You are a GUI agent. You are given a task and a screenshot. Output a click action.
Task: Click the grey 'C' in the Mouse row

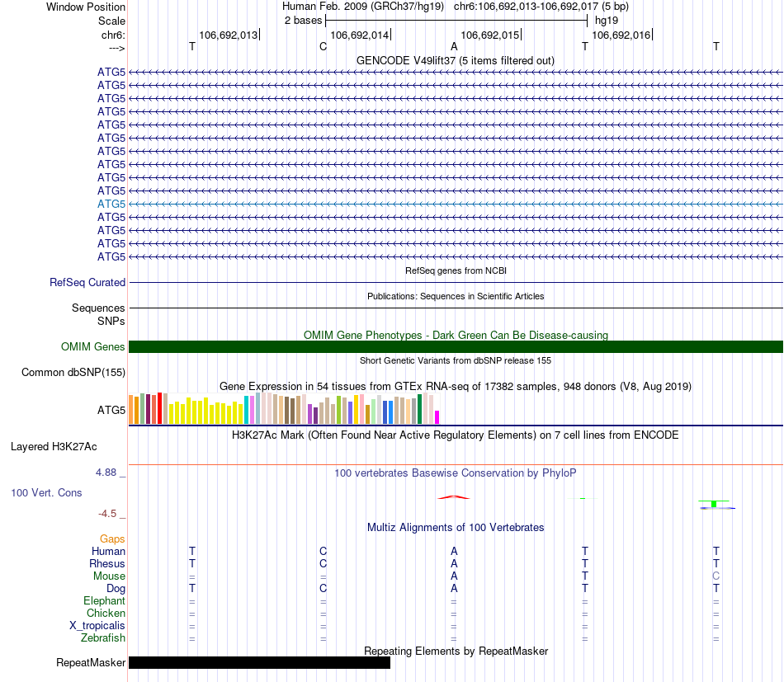[716, 576]
